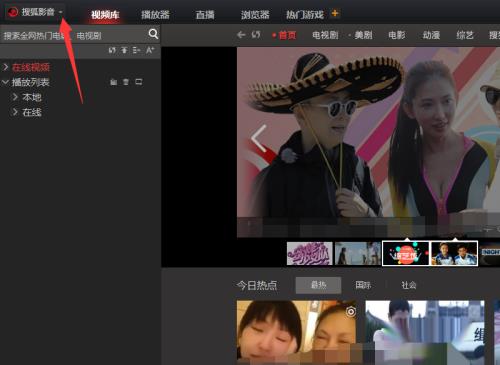Viewport: 500px width, 365px height.
Task: Collapse the 播放列表 tree node
Action: (x=5, y=82)
